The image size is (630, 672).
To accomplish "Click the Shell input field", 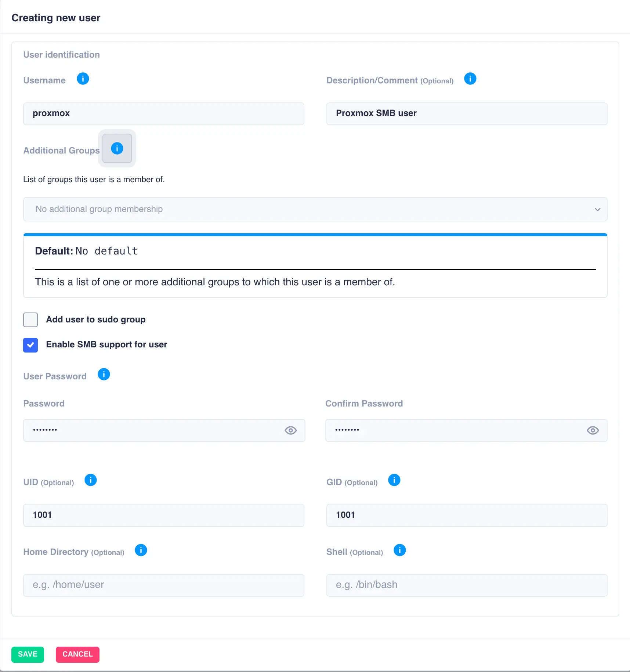I will pos(466,585).
